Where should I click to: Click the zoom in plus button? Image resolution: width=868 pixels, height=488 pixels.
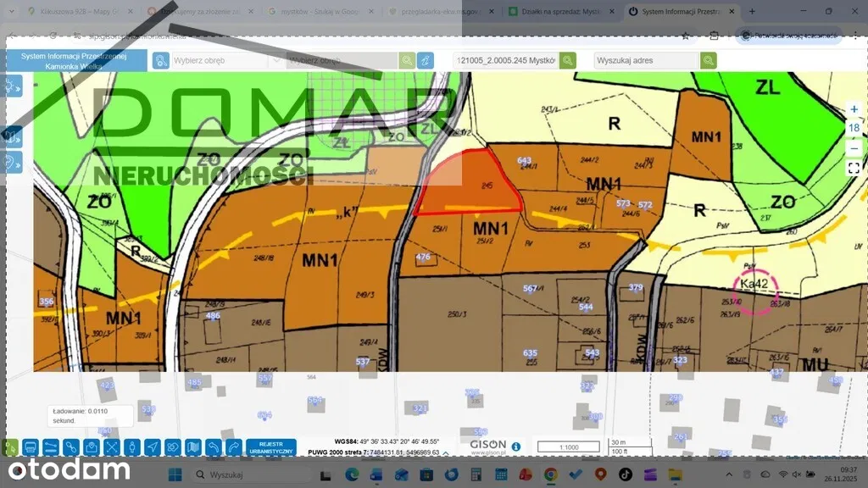pos(854,109)
